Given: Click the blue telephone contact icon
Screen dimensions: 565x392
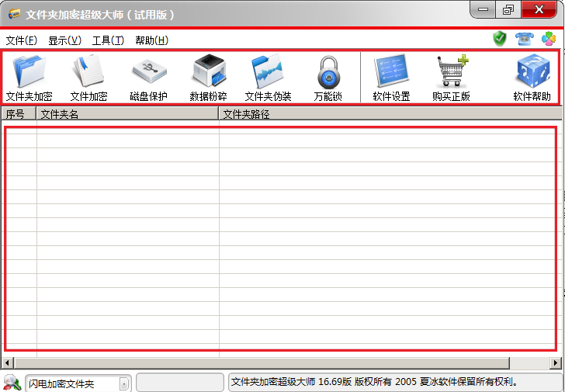Looking at the screenshot, I should 525,39.
